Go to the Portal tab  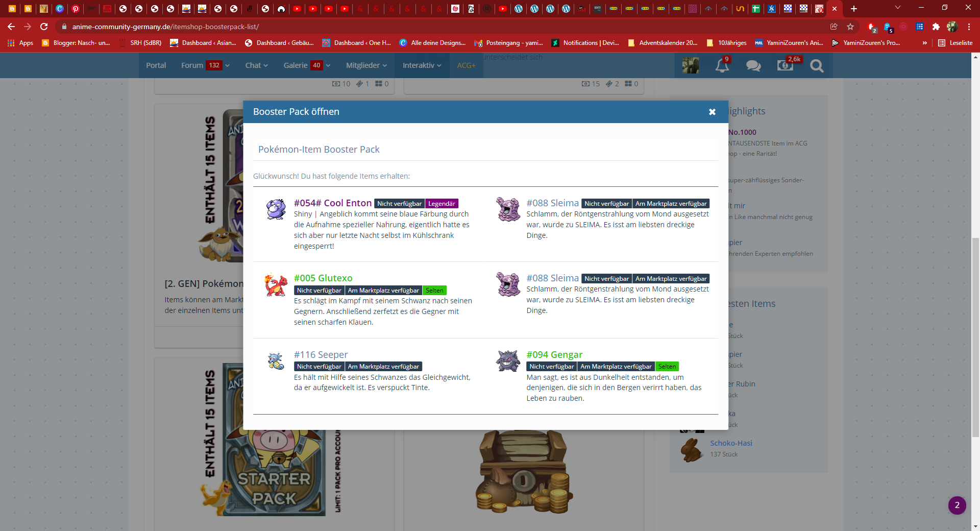click(156, 65)
